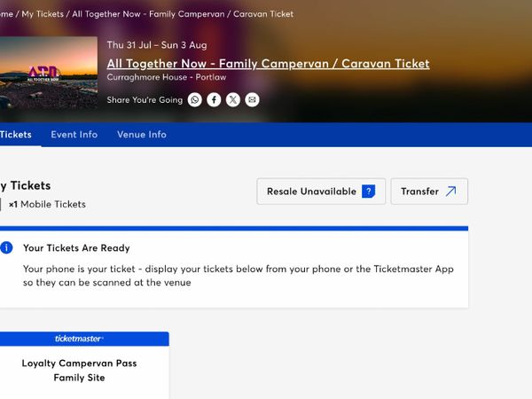Click the ticketmaster logo on ticket card

click(x=79, y=339)
